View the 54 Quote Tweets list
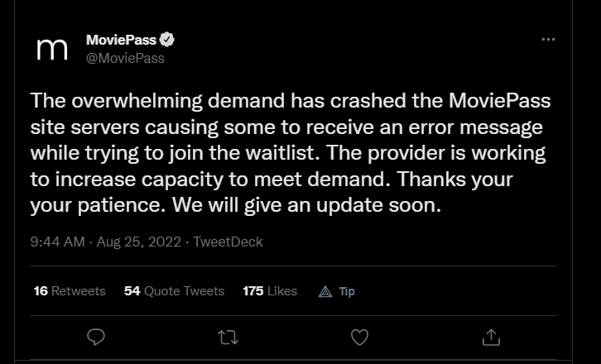This screenshot has height=364, width=601. tap(174, 291)
